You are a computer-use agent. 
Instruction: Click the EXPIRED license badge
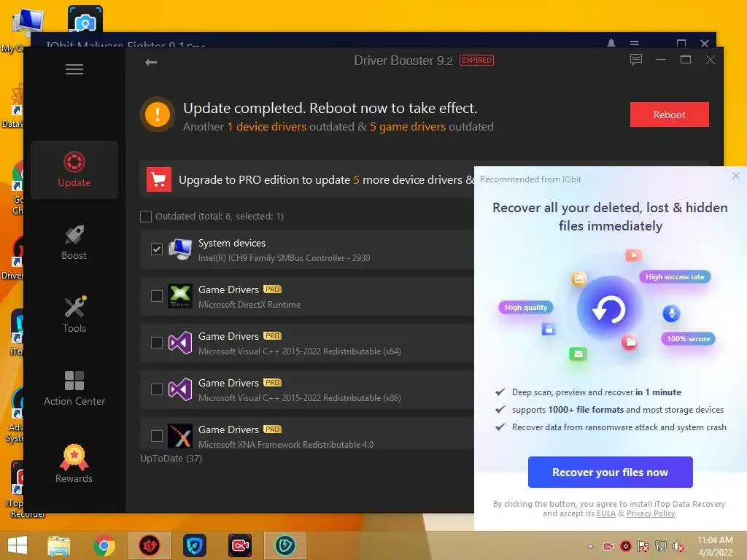click(476, 61)
